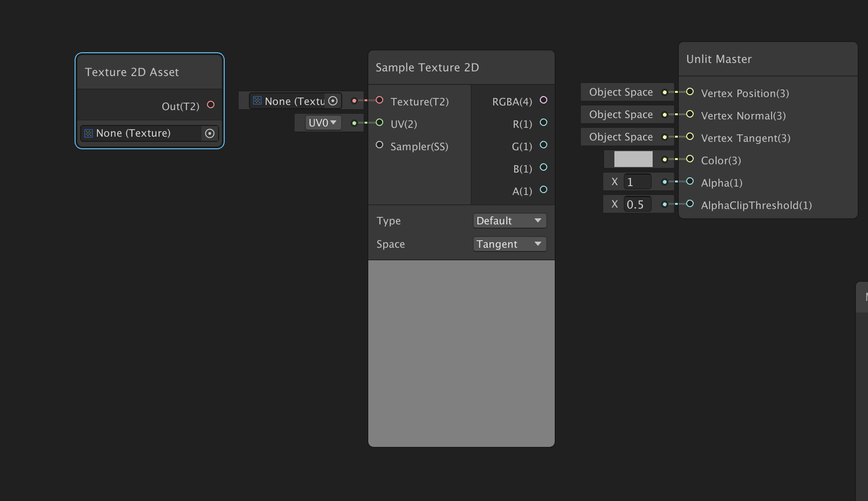This screenshot has height=501, width=868.
Task: Click the RGBA(4) output port
Action: click(543, 100)
